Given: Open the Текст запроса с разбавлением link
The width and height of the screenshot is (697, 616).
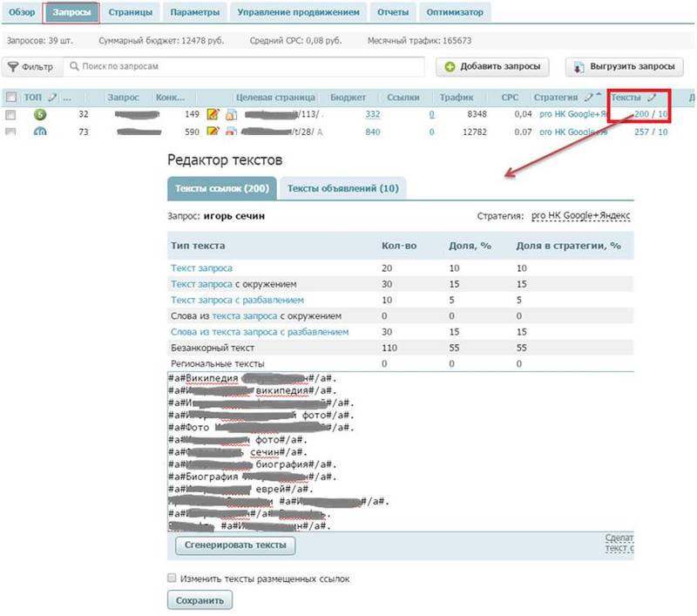Looking at the screenshot, I should click(231, 300).
